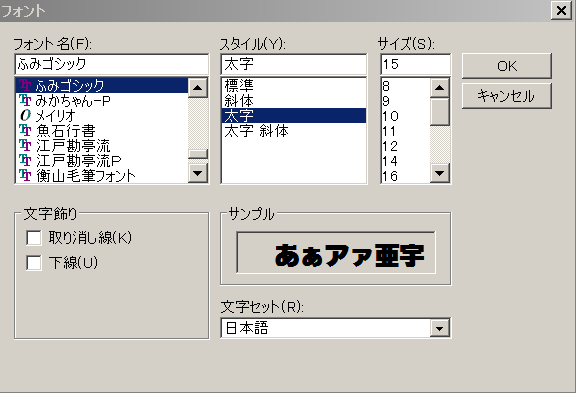Pick size 9 in size list

click(406, 101)
